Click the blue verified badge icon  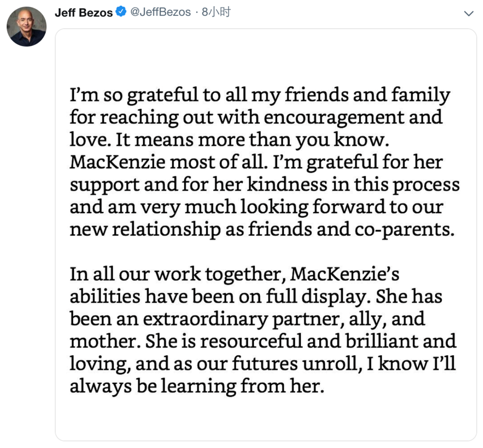[x=121, y=12]
